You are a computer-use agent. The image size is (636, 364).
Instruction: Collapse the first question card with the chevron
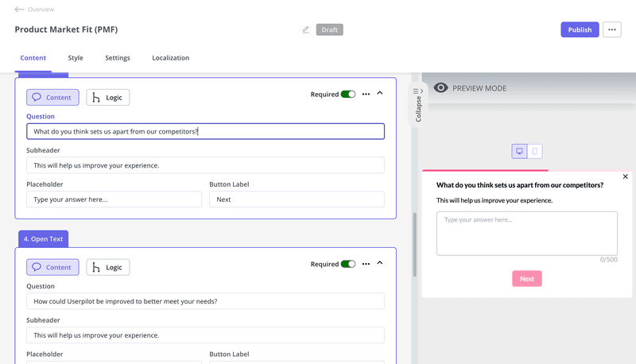tap(380, 93)
